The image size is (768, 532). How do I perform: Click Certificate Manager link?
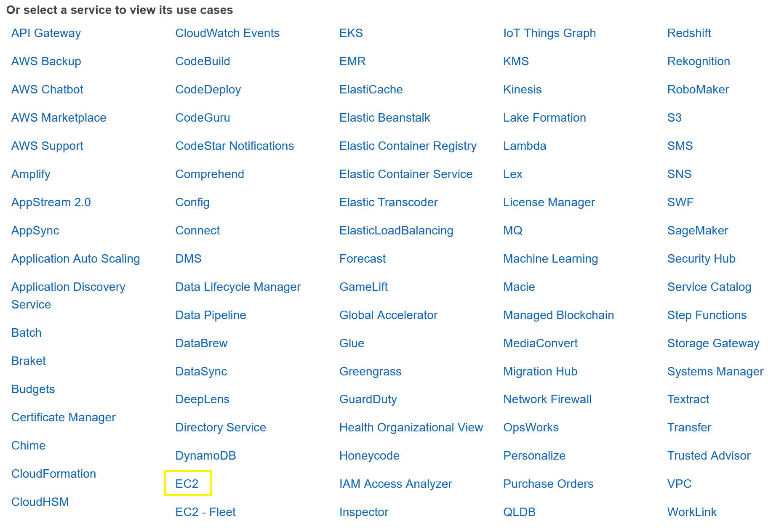coord(64,418)
